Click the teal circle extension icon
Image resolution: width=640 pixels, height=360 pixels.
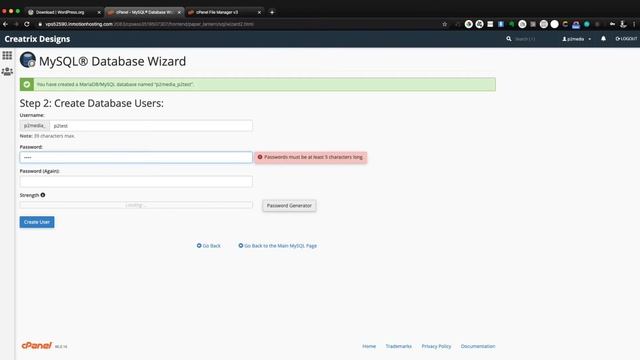tap(587, 24)
